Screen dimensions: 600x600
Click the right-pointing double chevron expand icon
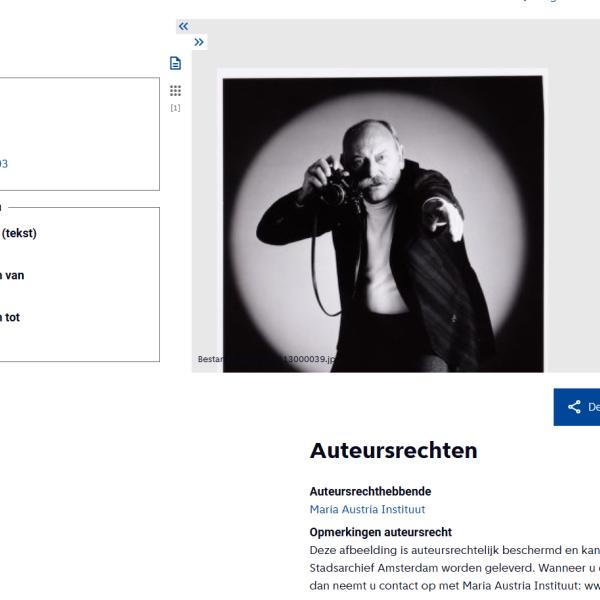[200, 42]
